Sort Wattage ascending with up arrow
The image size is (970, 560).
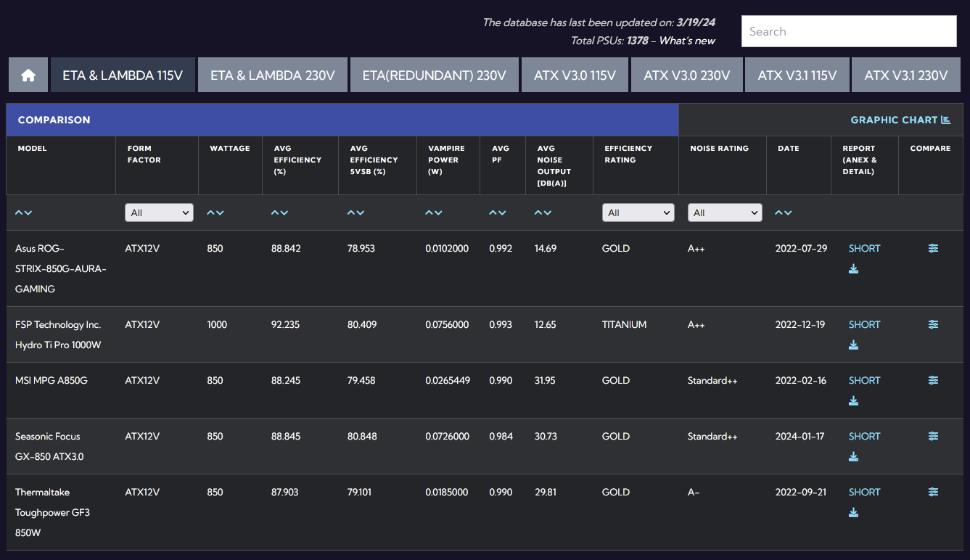tap(211, 213)
